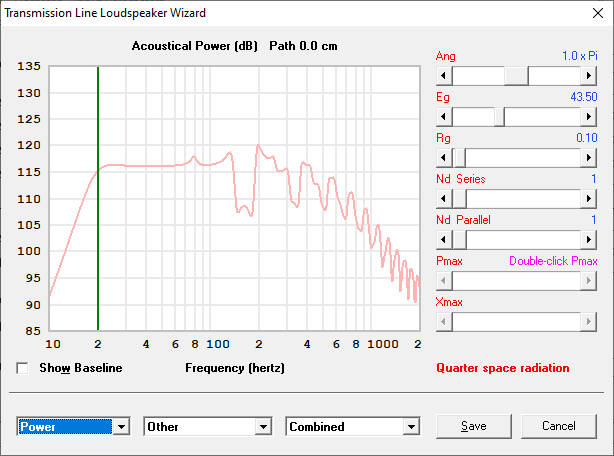
Task: Raise Nd Parallel with right arrow
Action: pyautogui.click(x=589, y=240)
